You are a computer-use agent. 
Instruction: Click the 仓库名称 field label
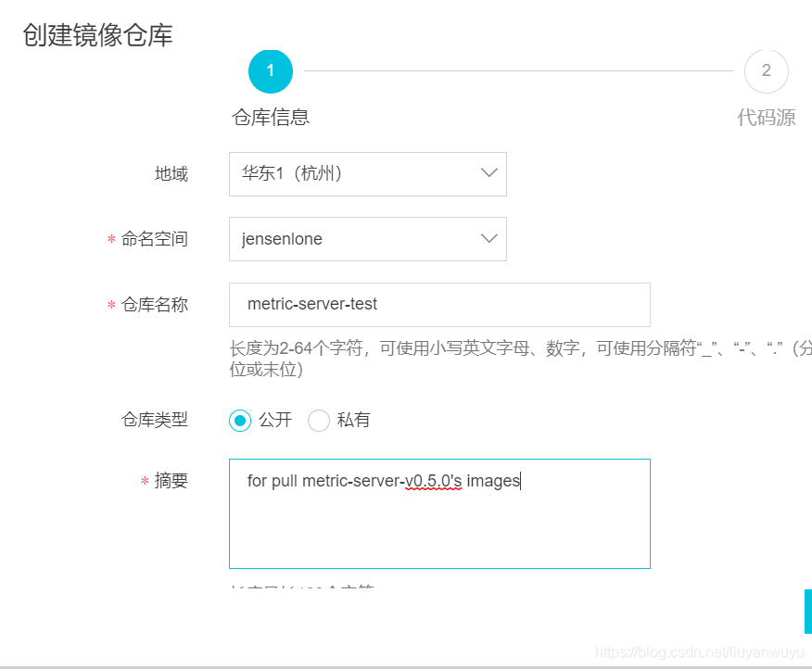pos(154,305)
